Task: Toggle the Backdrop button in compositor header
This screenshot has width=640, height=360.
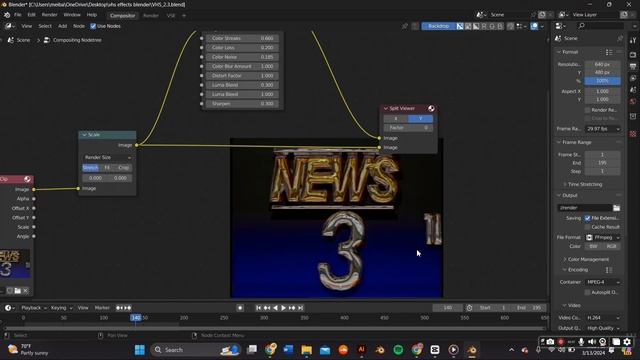Action: [438, 26]
